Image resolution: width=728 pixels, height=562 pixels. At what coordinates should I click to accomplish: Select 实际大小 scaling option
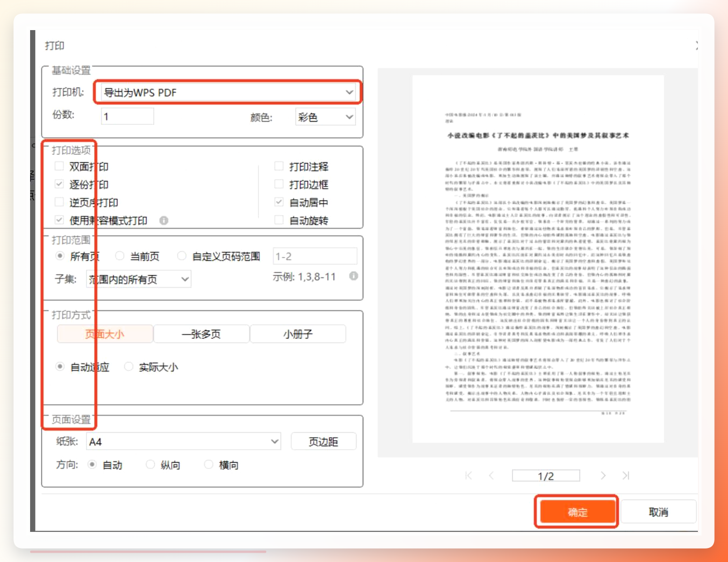[x=129, y=367]
